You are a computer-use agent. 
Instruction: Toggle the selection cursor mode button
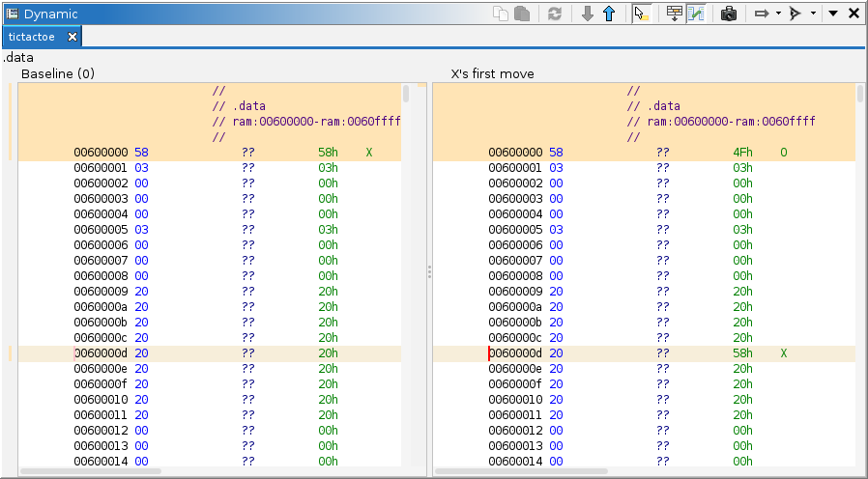pyautogui.click(x=640, y=14)
